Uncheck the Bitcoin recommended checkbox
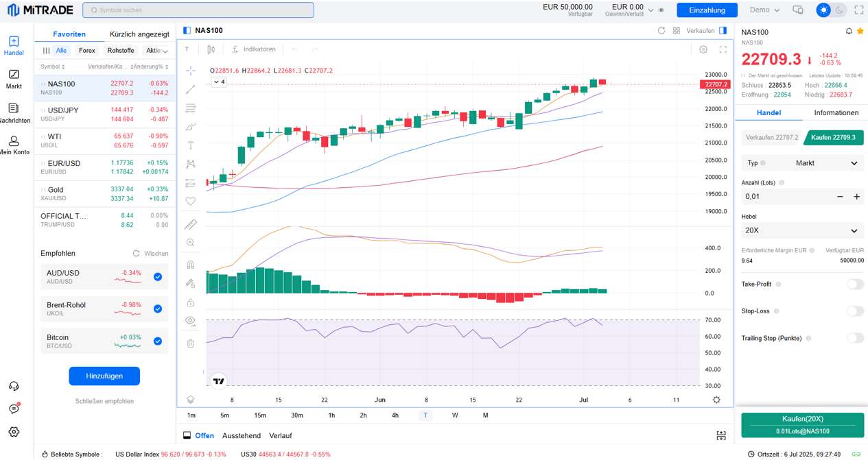Image resolution: width=868 pixels, height=460 pixels. pyautogui.click(x=158, y=341)
